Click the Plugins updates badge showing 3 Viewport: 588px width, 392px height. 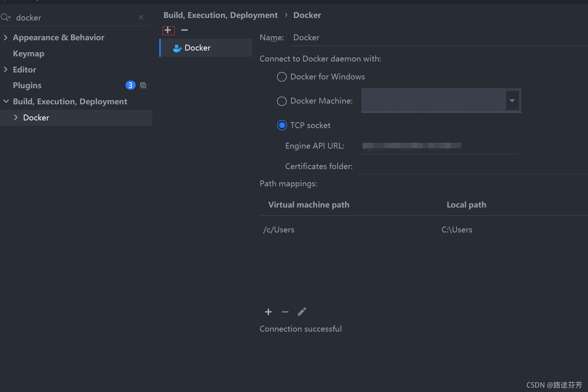[130, 85]
